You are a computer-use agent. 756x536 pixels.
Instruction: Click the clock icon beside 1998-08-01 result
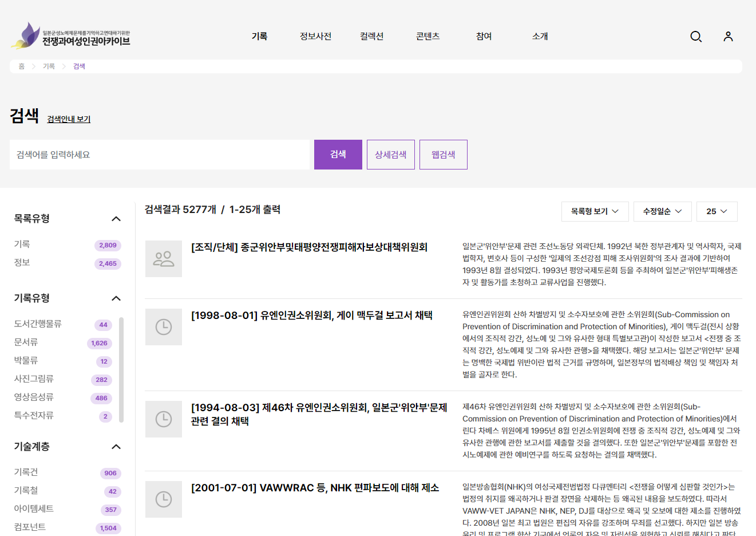(x=164, y=327)
